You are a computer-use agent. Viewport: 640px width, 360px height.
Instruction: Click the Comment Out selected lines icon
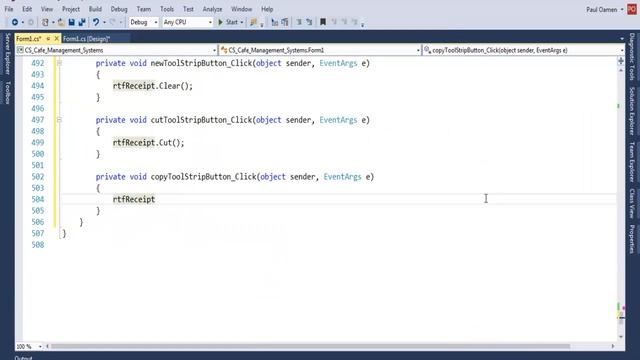coord(299,22)
